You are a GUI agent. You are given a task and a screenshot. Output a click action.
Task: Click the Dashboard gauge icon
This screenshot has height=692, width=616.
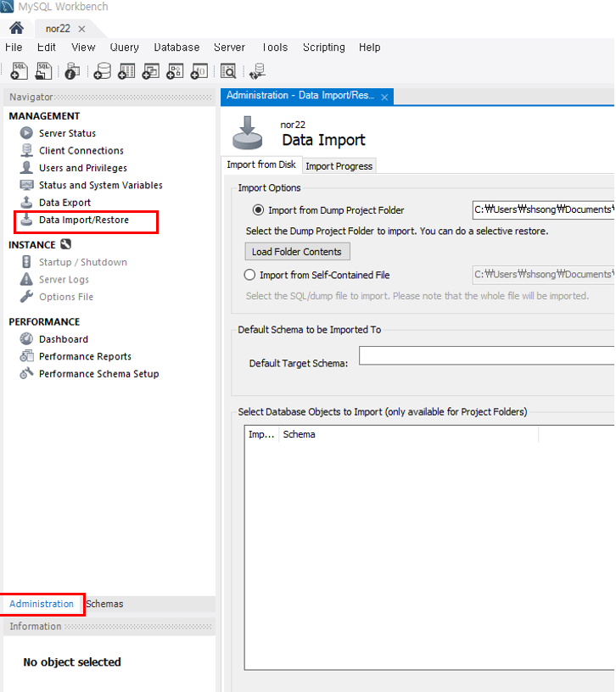[x=26, y=338]
